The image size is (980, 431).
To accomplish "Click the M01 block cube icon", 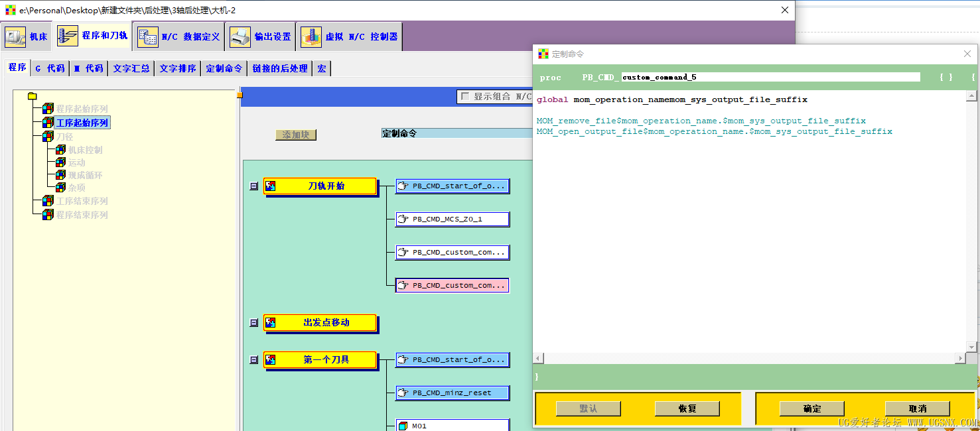I will tap(402, 426).
